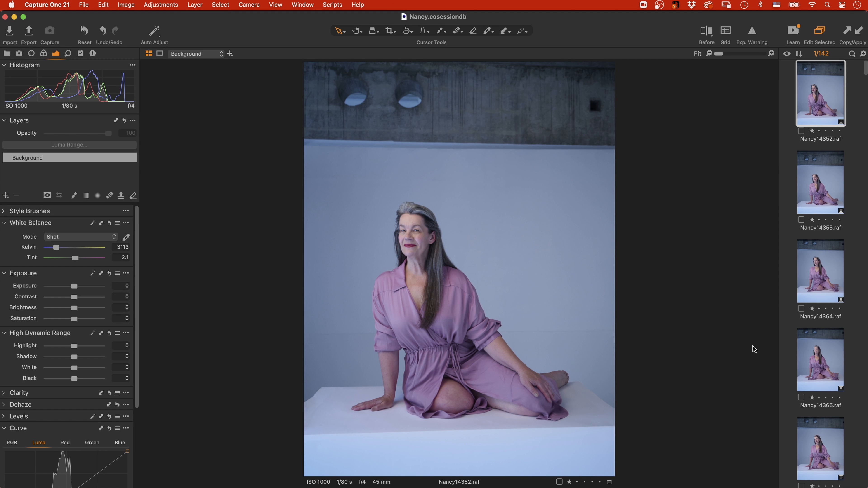Select the Background layer row
Viewport: 868px width, 488px height.
pyautogui.click(x=70, y=158)
